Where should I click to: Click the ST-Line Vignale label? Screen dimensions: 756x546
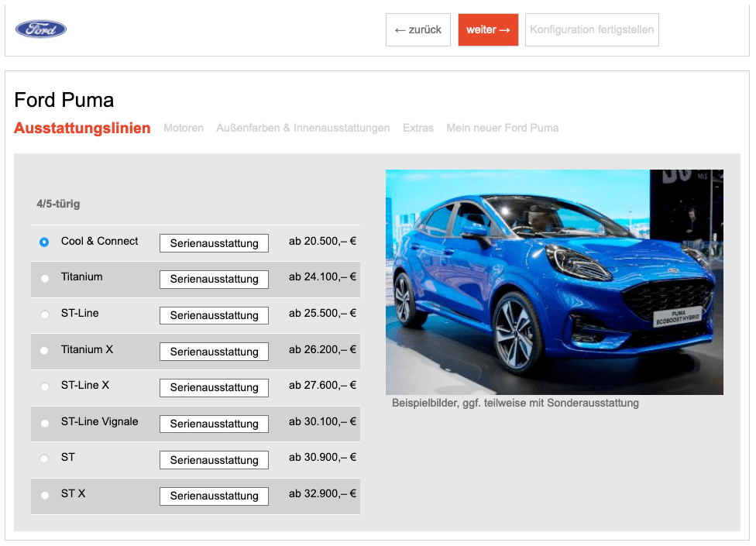pos(99,421)
